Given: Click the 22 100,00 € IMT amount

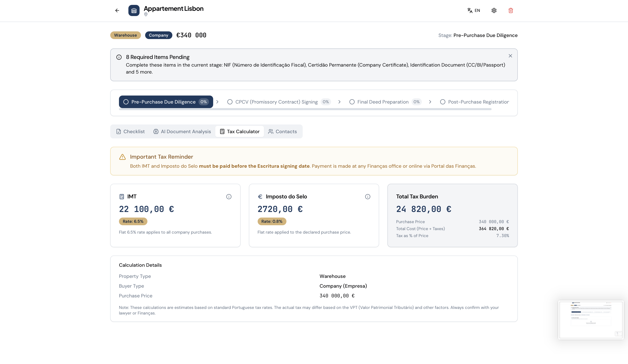Looking at the screenshot, I should [147, 209].
